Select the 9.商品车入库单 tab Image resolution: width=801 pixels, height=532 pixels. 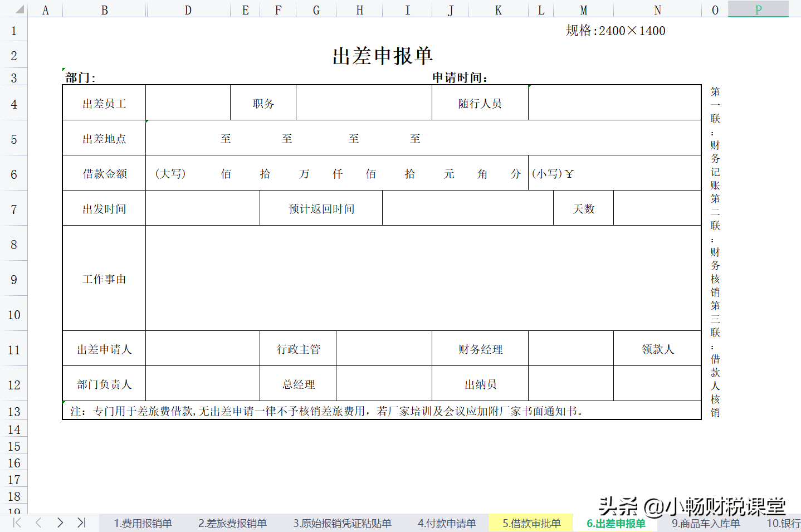click(x=707, y=523)
